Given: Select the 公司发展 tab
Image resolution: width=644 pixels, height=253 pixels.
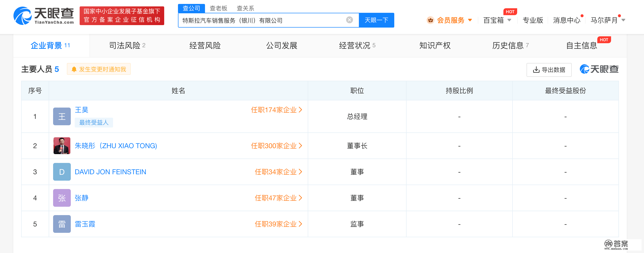Looking at the screenshot, I should click(281, 46).
